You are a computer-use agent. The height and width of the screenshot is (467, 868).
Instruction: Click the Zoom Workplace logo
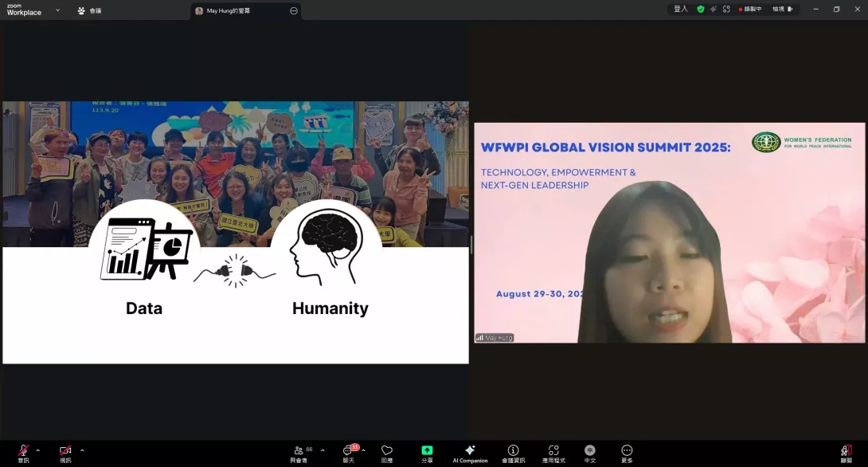click(24, 10)
